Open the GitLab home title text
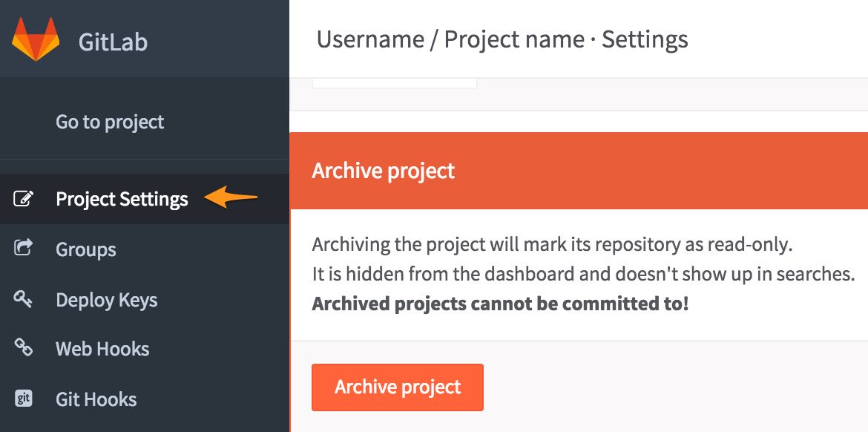Screen dimensions: 868x432 (x=113, y=42)
